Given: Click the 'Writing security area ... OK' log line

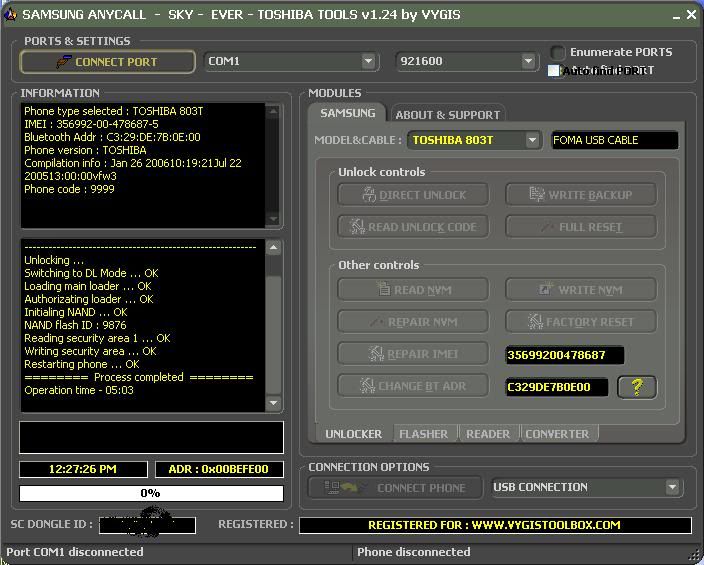Looking at the screenshot, I should pos(90,351).
